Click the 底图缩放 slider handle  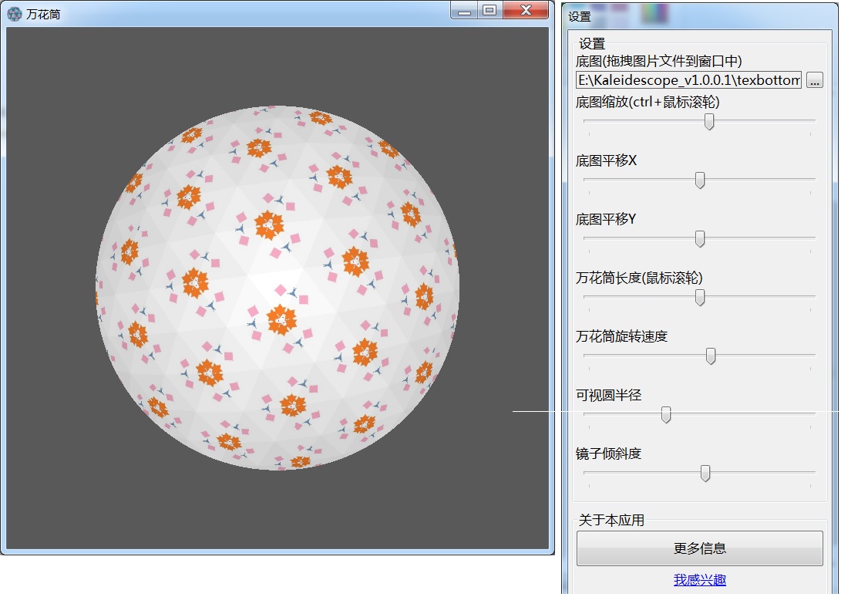(x=708, y=121)
